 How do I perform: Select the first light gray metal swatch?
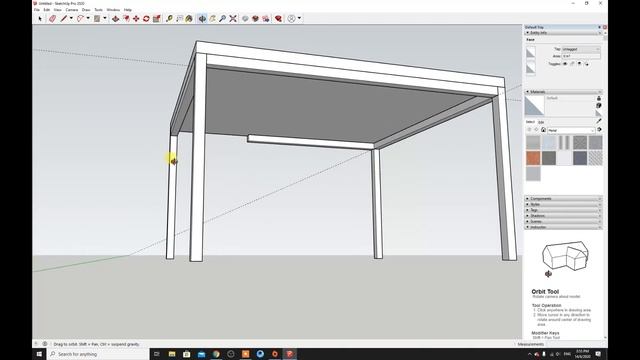pyautogui.click(x=533, y=142)
